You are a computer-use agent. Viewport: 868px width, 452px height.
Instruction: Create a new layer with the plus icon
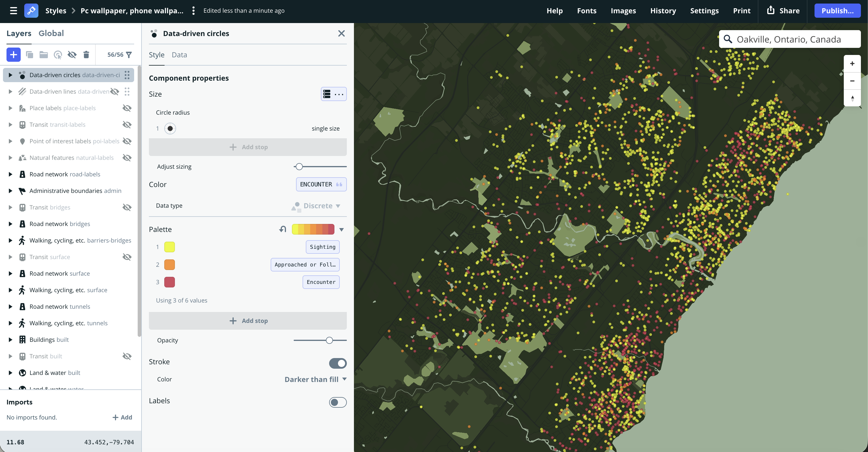13,54
